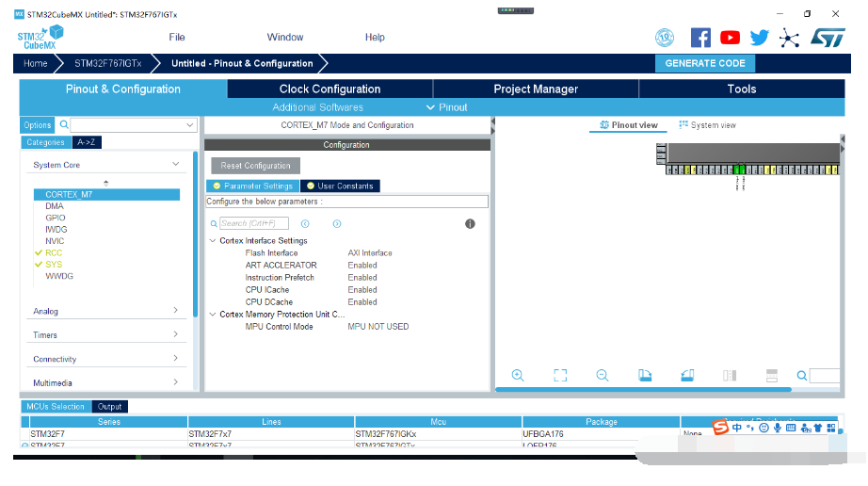The height and width of the screenshot is (486, 868).
Task: Flip the chip view vertically
Action: point(772,375)
